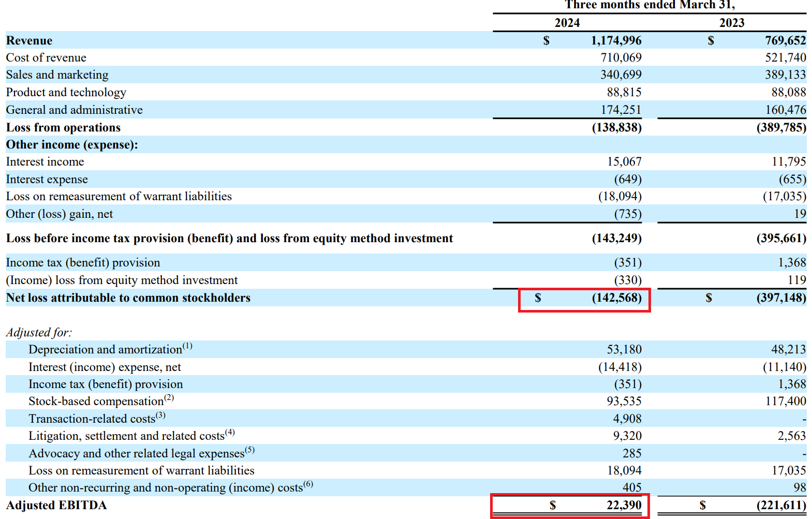
Task: Click footnote (6) on Other non-recurring costs
Action: (308, 484)
